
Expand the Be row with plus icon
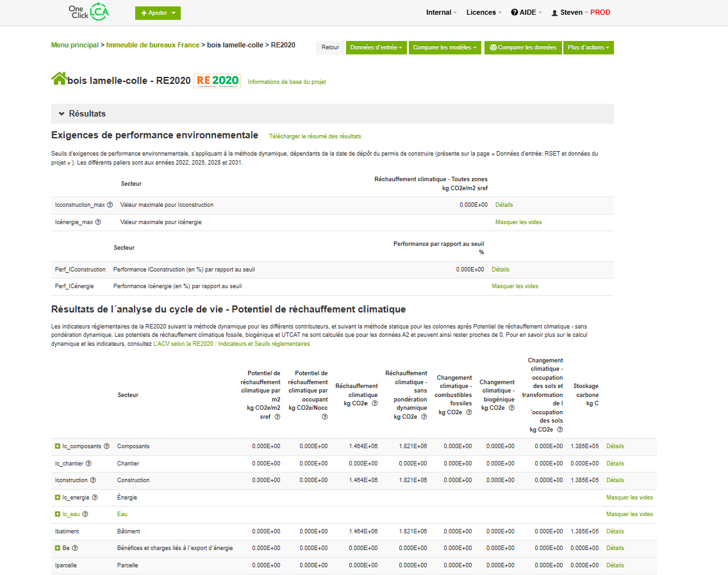click(58, 548)
